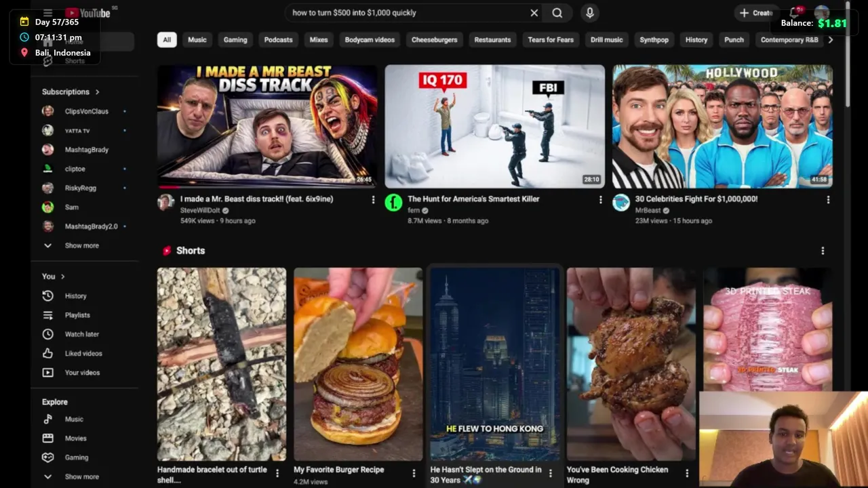
Task: Start voice search with microphone icon
Action: (x=590, y=13)
